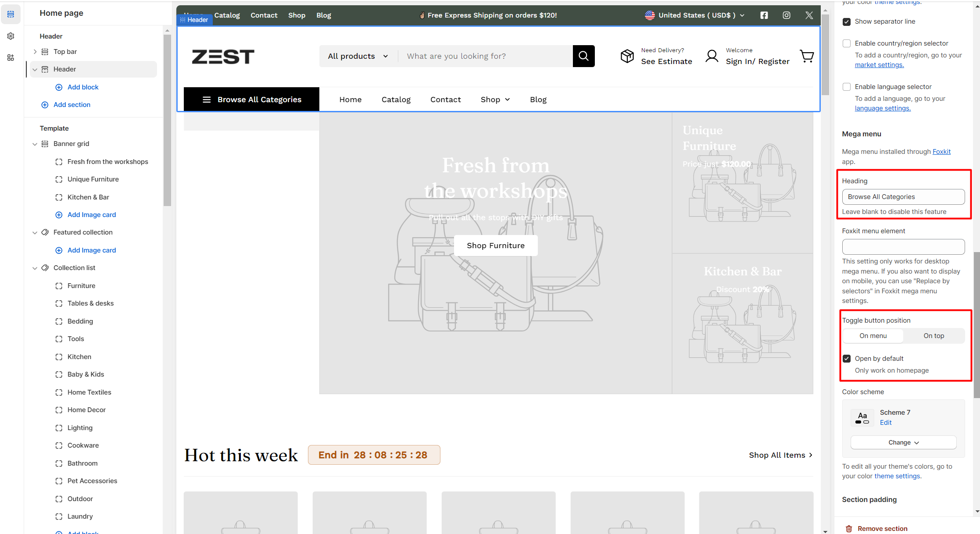Click the user account icon near Welcome
980x534 pixels.
tap(712, 56)
